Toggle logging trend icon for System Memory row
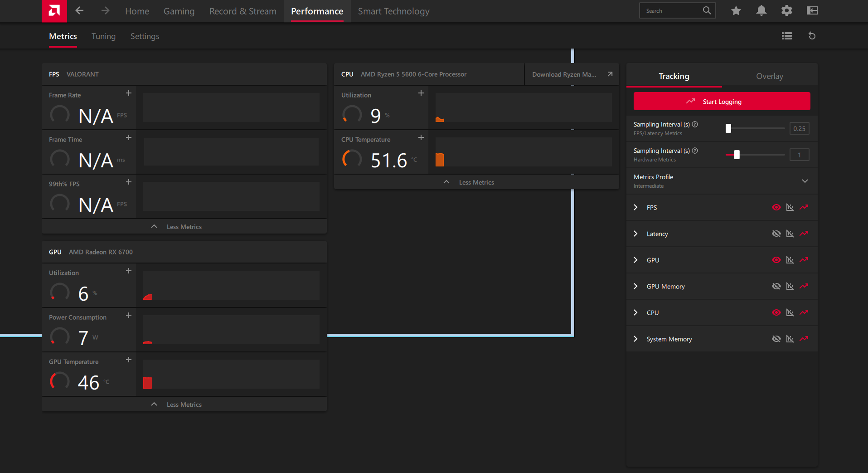Image resolution: width=868 pixels, height=473 pixels. (804, 339)
